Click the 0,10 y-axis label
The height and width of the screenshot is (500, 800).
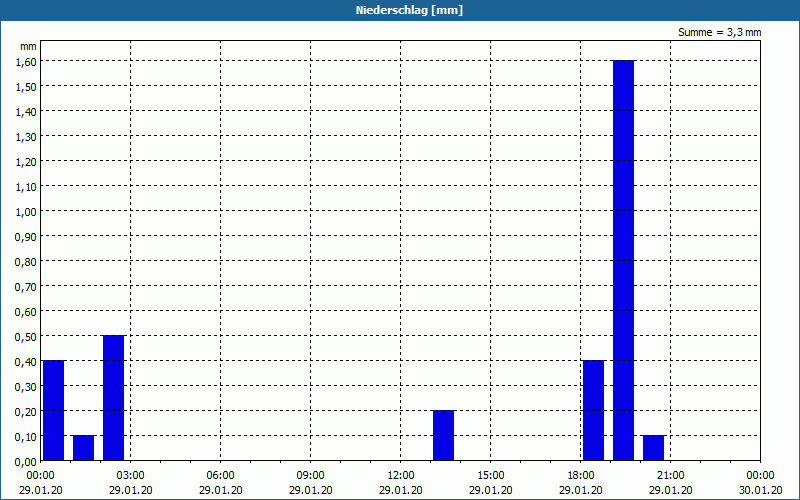click(x=26, y=436)
